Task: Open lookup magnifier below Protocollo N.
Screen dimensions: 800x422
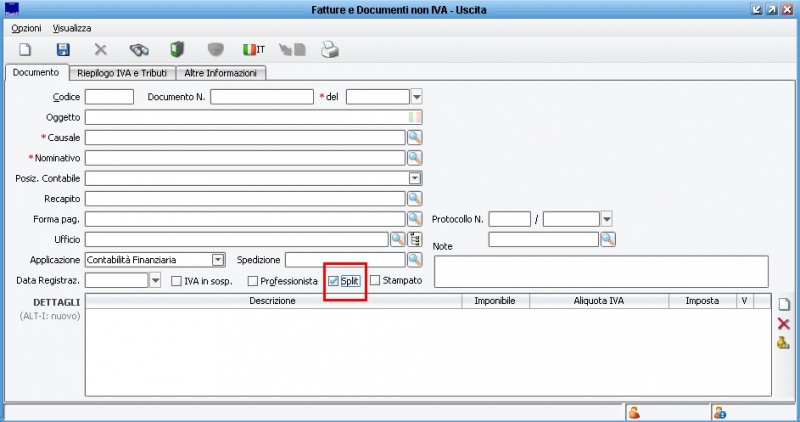Action: [x=608, y=239]
